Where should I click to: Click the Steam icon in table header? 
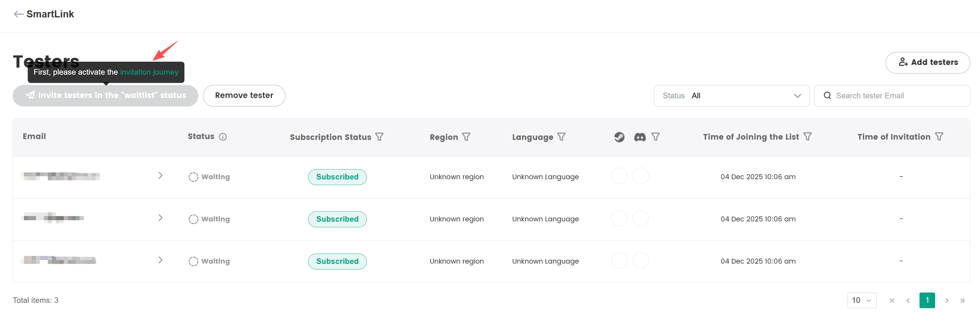[619, 137]
